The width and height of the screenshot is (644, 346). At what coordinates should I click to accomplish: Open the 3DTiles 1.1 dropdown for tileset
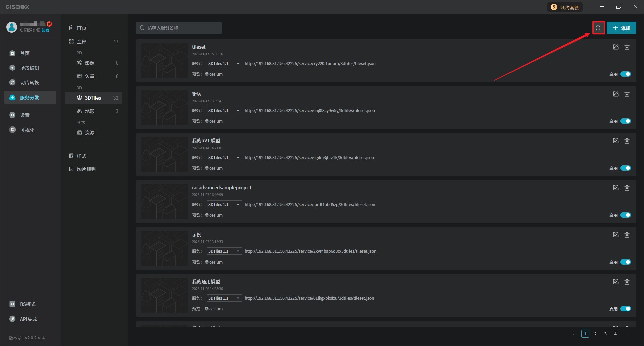click(x=224, y=63)
